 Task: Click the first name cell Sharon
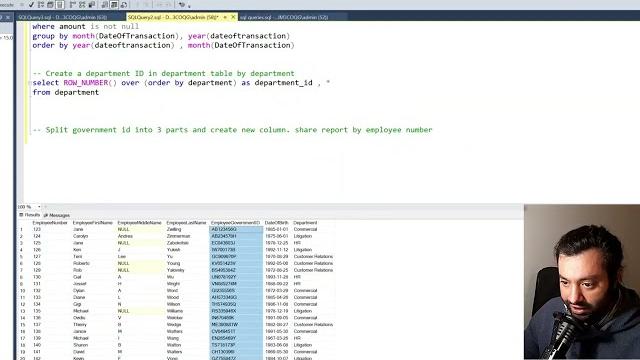point(80,345)
